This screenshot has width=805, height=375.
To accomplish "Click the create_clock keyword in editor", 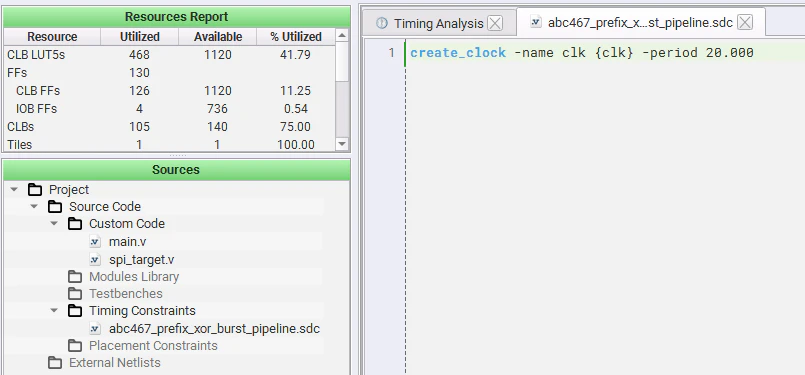I will [458, 52].
